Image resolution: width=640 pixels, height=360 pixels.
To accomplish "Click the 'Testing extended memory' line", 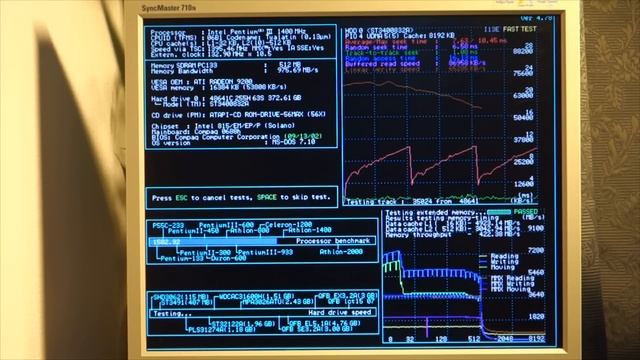I will pos(435,212).
